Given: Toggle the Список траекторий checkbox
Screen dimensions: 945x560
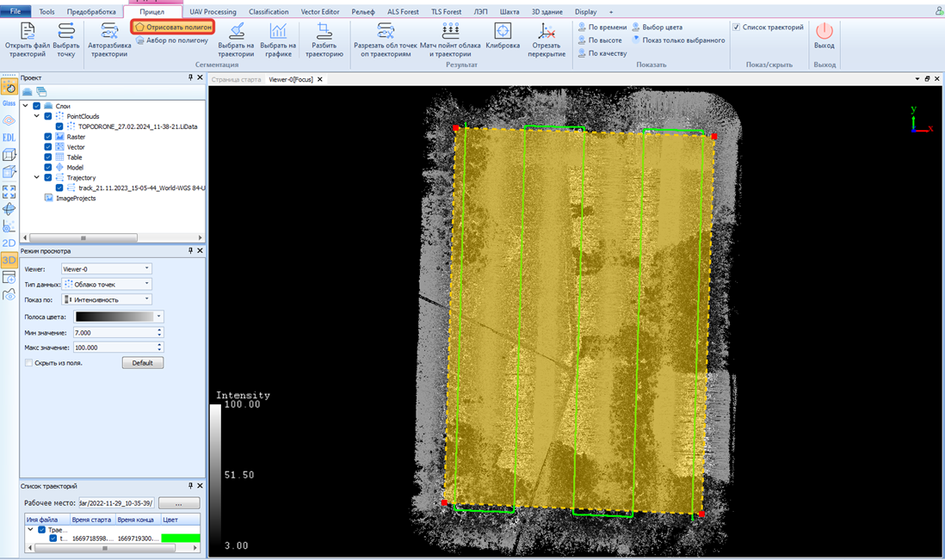Looking at the screenshot, I should click(736, 28).
